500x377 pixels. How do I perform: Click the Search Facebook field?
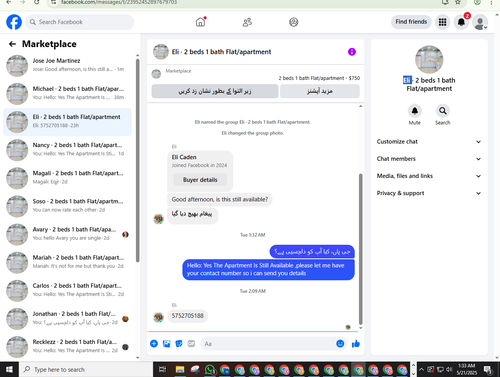80,22
